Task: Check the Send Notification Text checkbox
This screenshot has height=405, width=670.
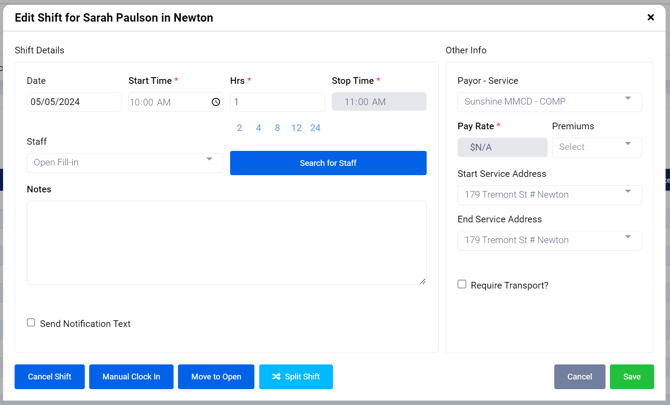Action: 31,323
